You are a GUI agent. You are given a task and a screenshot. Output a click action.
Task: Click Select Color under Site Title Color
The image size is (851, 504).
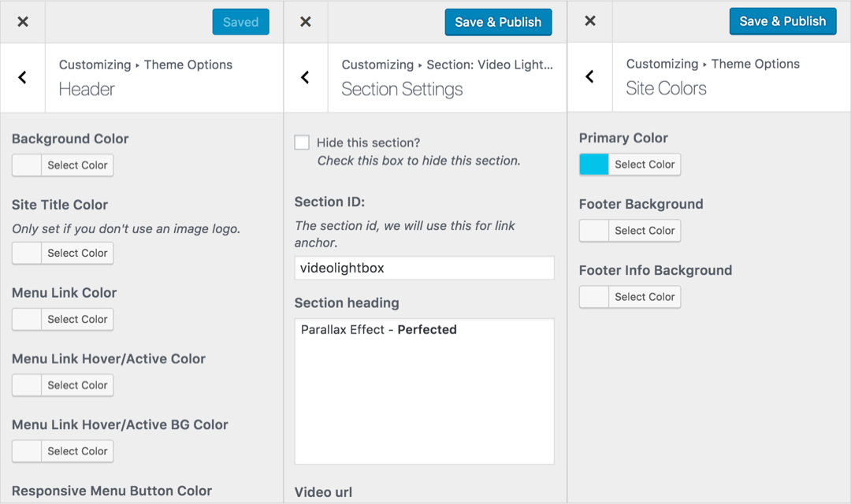pyautogui.click(x=77, y=253)
